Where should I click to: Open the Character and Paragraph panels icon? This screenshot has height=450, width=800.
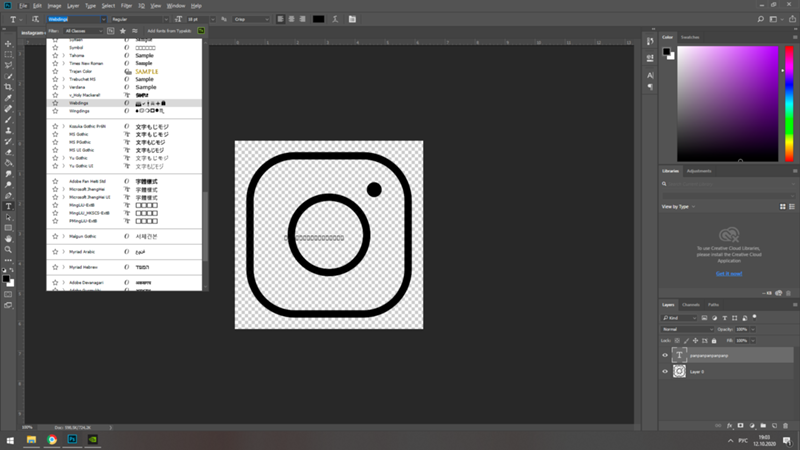coord(352,19)
